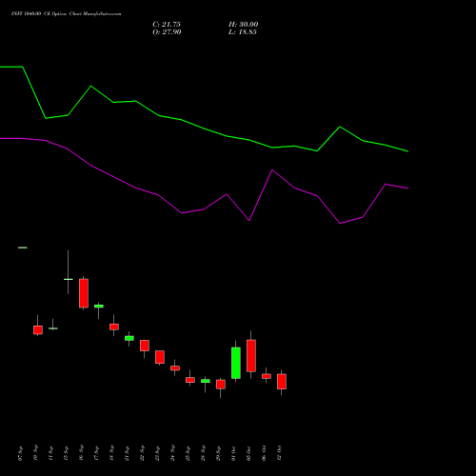Viewport: 476px width, 476px height.
Task: Select the tall red candlestick for 16 Sep
Action: pyautogui.click(x=84, y=293)
